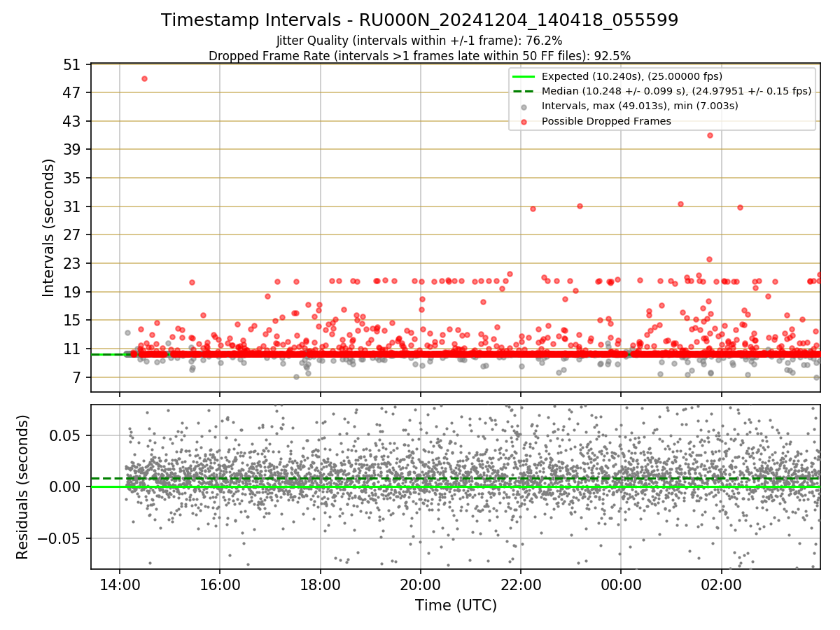Click the 31-second red point just after 01:00
This screenshot has height=630, width=840.
680,204
